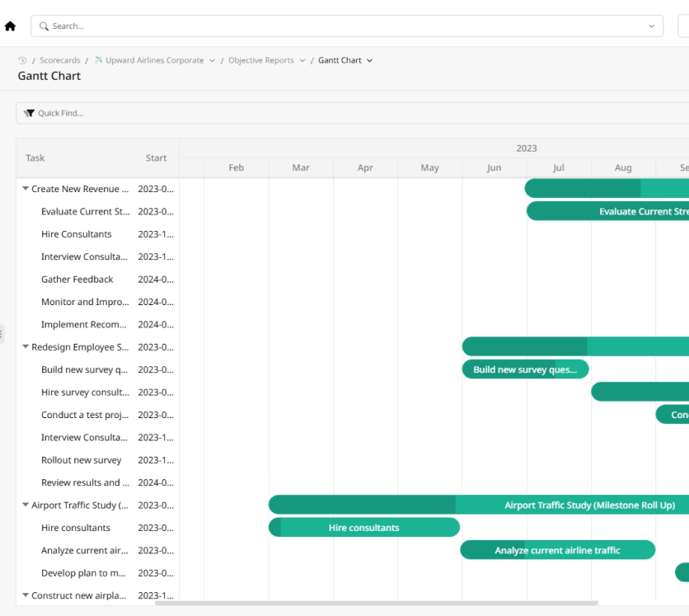Select the Hire survey consult... Gantt bar
The width and height of the screenshot is (689, 616).
pyautogui.click(x=640, y=392)
